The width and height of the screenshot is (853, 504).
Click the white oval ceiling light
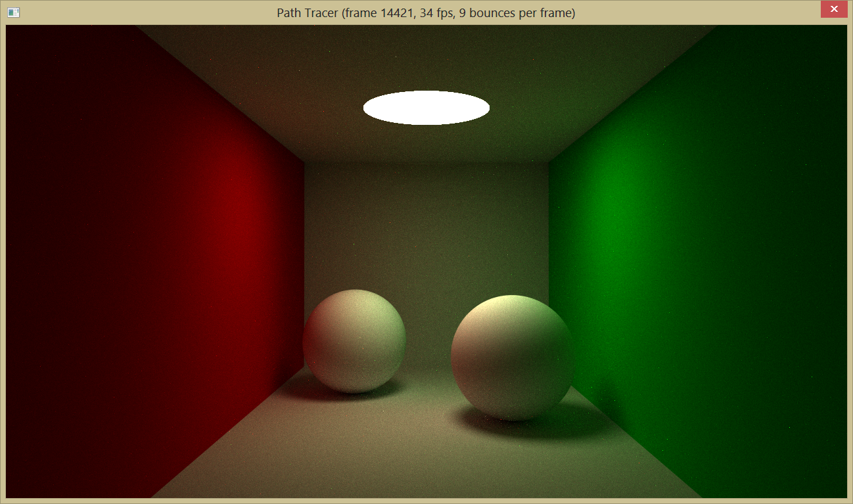tap(426, 108)
